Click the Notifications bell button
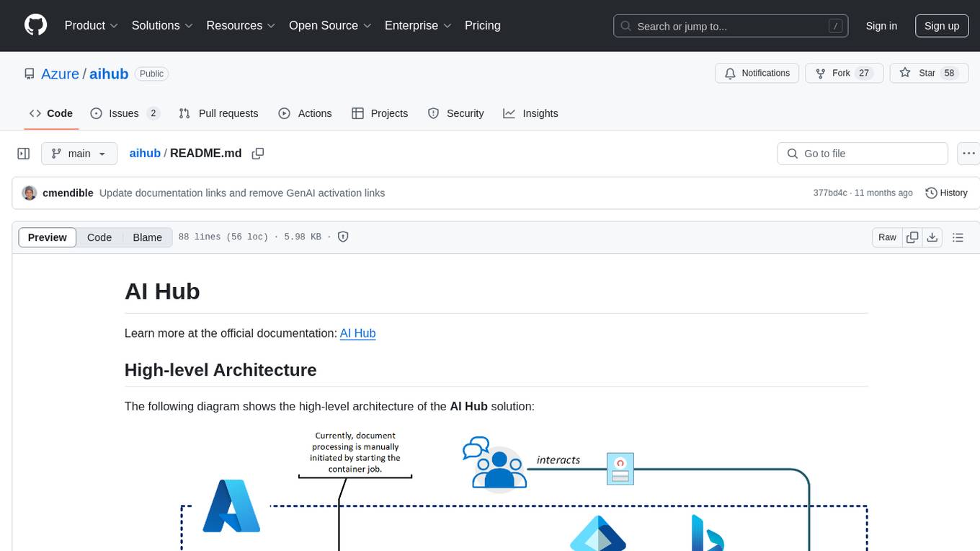This screenshot has width=980, height=551. click(x=757, y=73)
